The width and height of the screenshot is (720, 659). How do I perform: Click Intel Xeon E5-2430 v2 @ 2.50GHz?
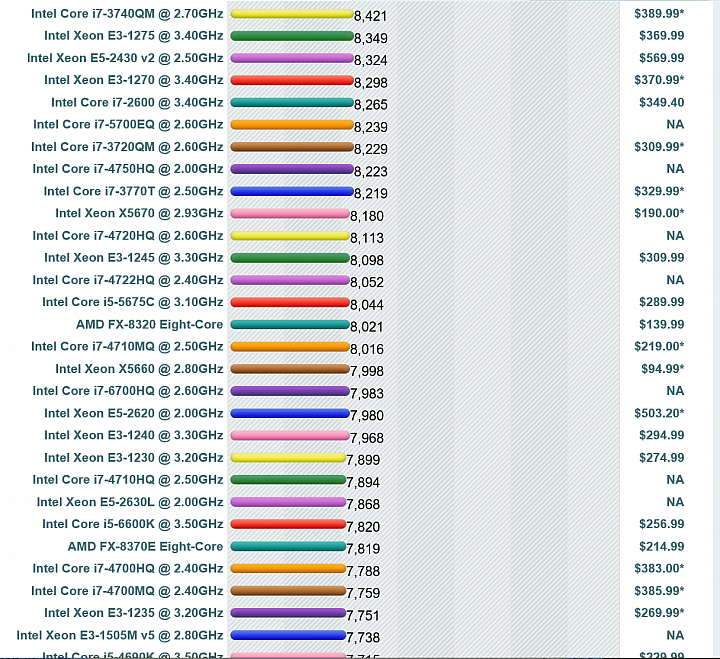click(x=125, y=58)
